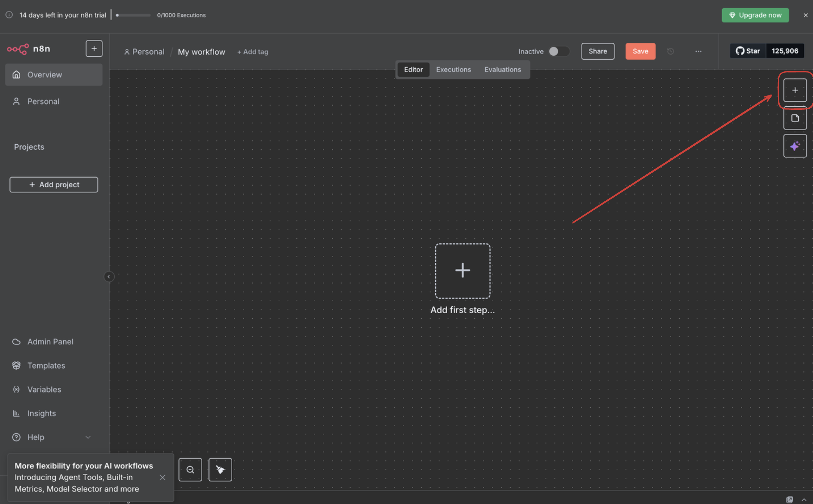
Task: Switch to the Evaluations tab
Action: pyautogui.click(x=502, y=69)
